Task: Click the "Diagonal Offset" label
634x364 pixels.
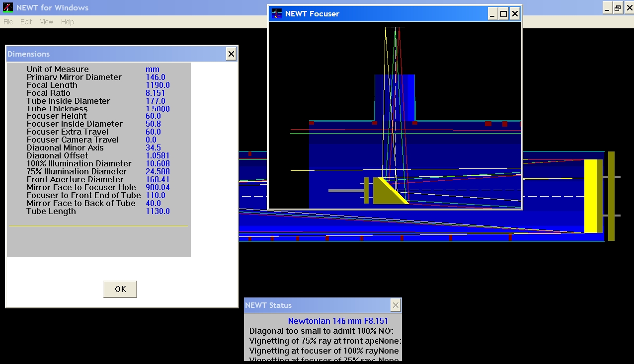Action: coord(57,156)
